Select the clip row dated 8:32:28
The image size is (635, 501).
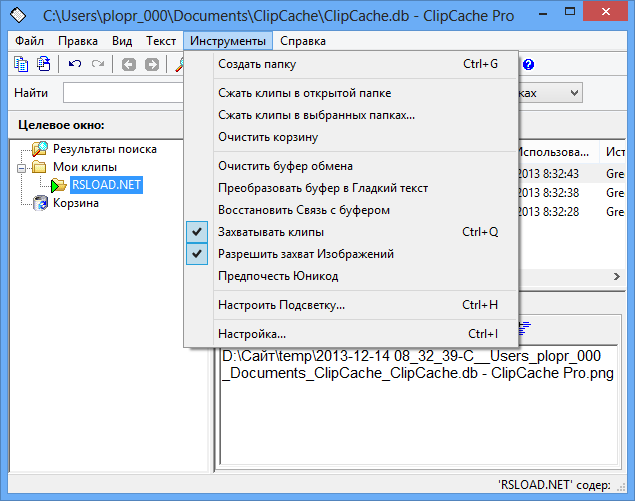(x=571, y=212)
